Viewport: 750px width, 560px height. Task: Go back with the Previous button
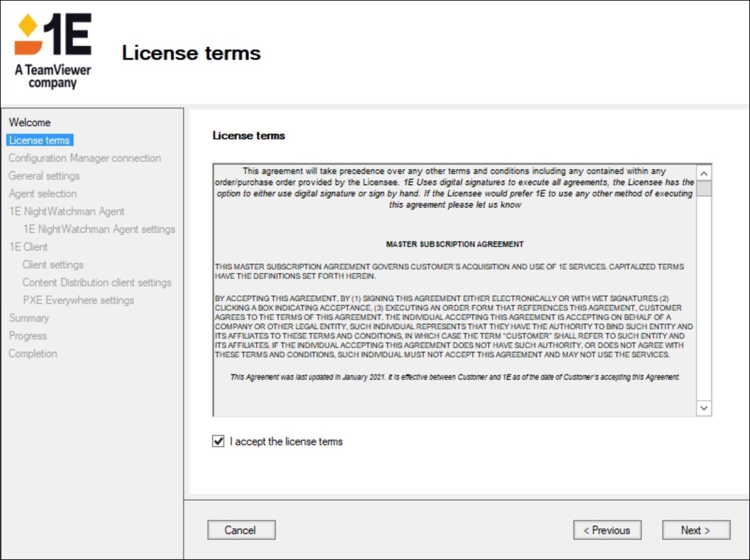606,530
